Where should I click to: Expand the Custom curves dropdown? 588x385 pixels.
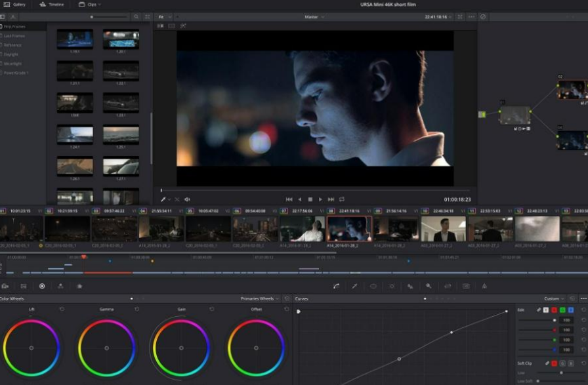(x=553, y=298)
